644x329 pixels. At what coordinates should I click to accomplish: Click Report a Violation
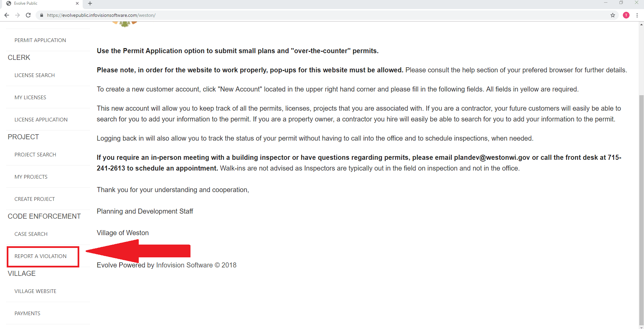41,256
